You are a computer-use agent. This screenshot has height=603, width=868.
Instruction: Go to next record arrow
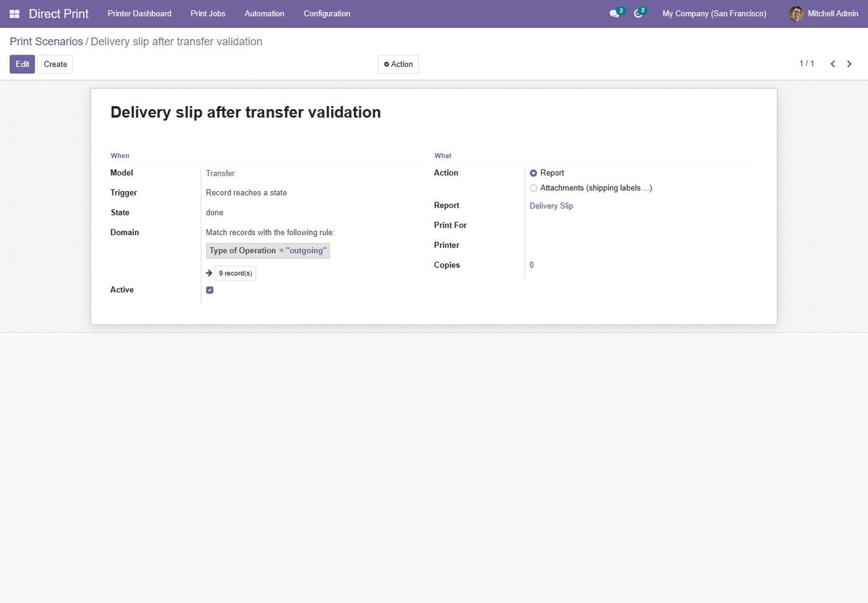849,64
